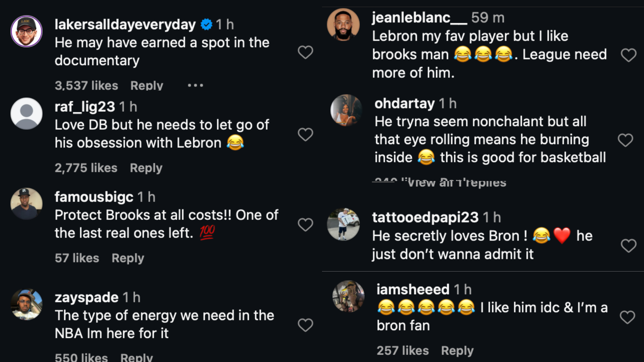The height and width of the screenshot is (362, 644).
Task: Heart tattooedpapi23's comment
Action: [x=628, y=246]
